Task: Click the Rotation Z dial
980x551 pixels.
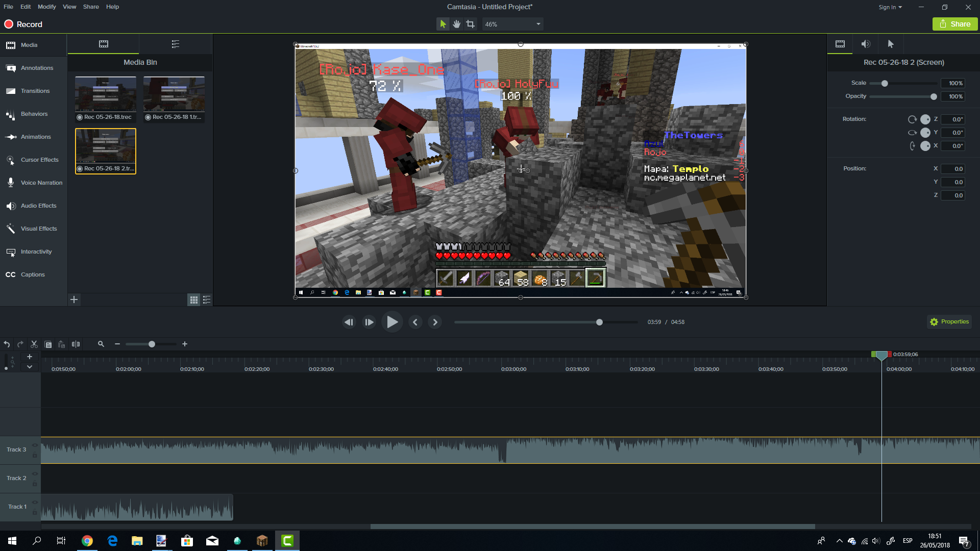Action: coord(925,119)
